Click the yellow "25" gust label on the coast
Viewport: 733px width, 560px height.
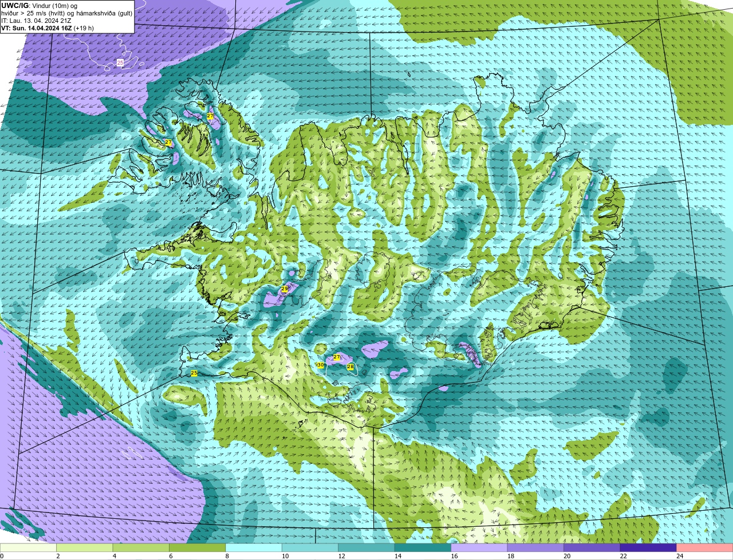pos(194,373)
